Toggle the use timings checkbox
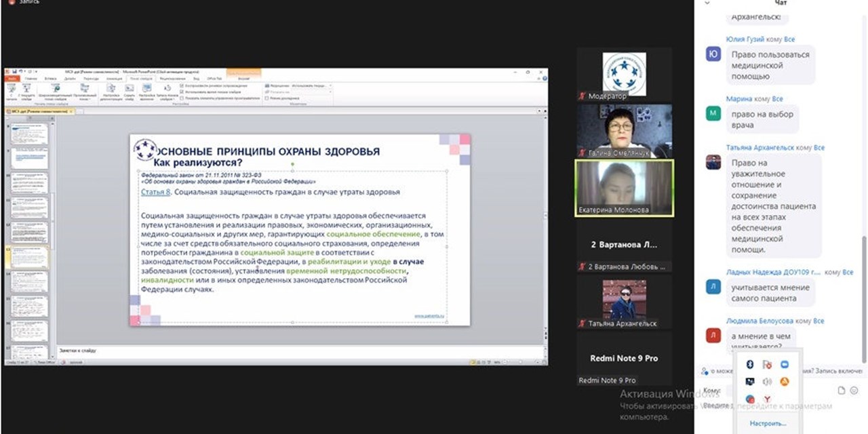Viewport: 868px width, 434px height. click(x=182, y=92)
